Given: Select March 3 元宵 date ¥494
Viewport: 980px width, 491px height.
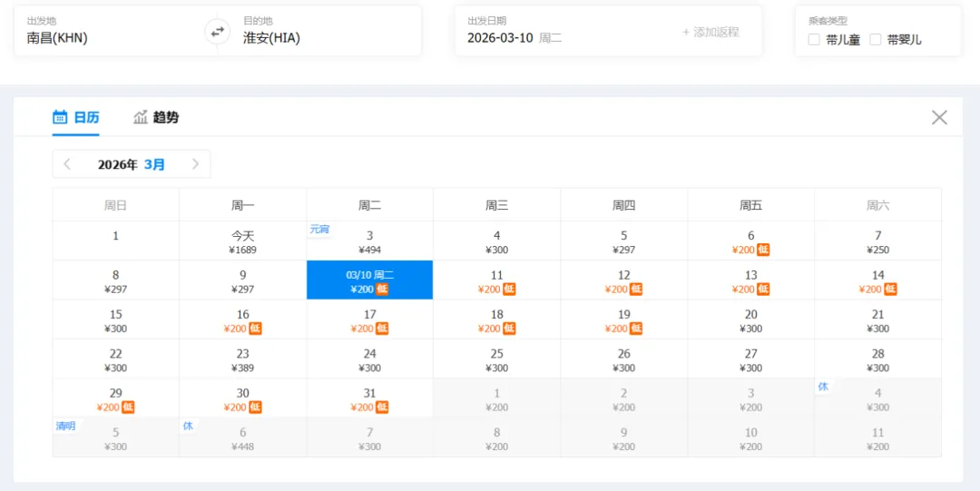Looking at the screenshot, I should [370, 241].
